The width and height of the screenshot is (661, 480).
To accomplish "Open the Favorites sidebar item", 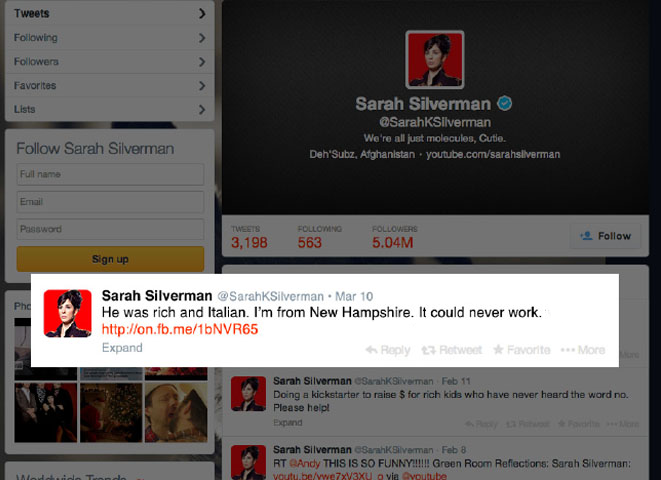I will pyautogui.click(x=110, y=86).
